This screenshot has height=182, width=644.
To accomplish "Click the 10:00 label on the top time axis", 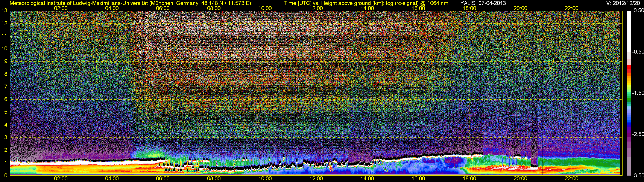I will (x=265, y=8).
